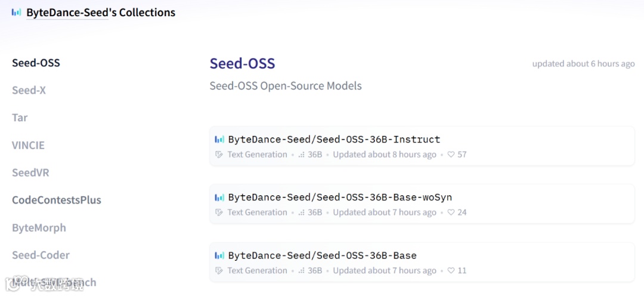This screenshot has height=296, width=644.
Task: Switch to the VINCIE collection
Action: point(28,145)
